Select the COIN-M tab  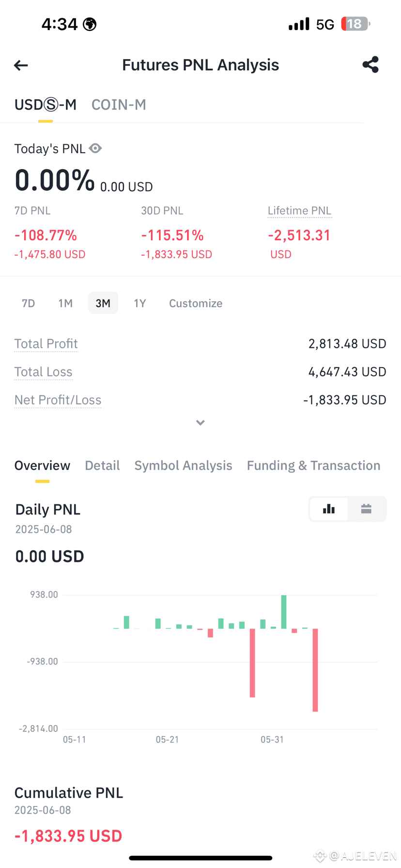[119, 105]
